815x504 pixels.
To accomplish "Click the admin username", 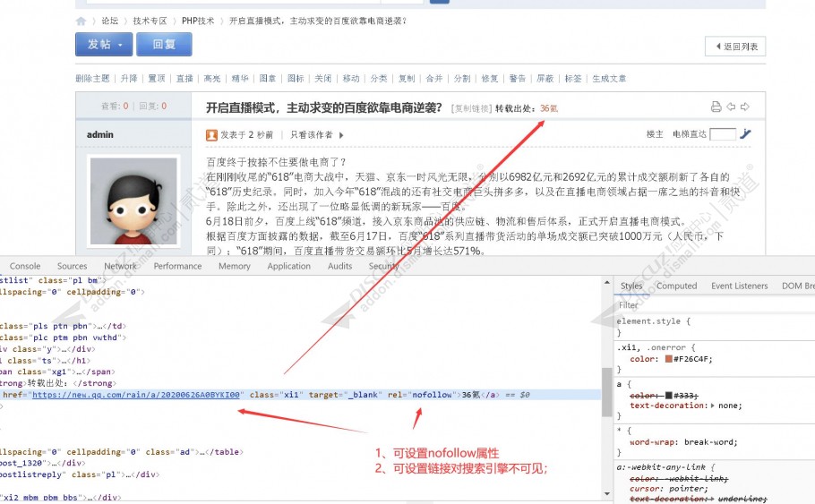I will (99, 134).
